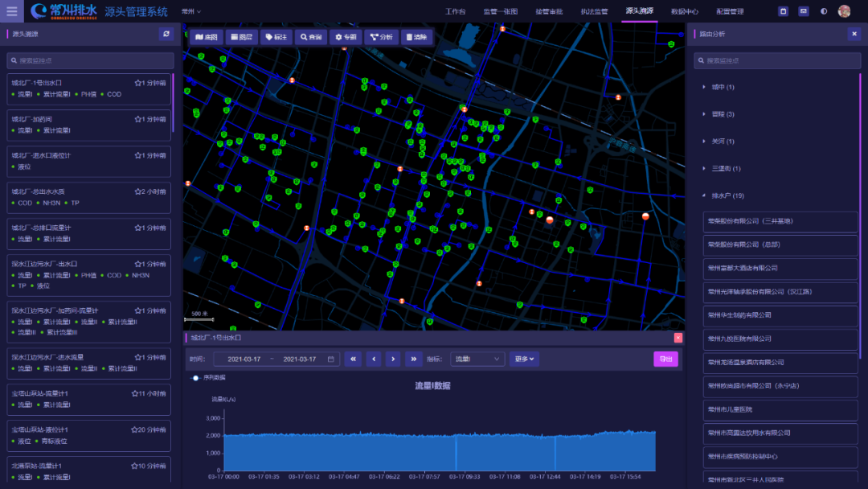Click the left panel purple scrollbar
The image size is (868, 489).
pyautogui.click(x=172, y=103)
